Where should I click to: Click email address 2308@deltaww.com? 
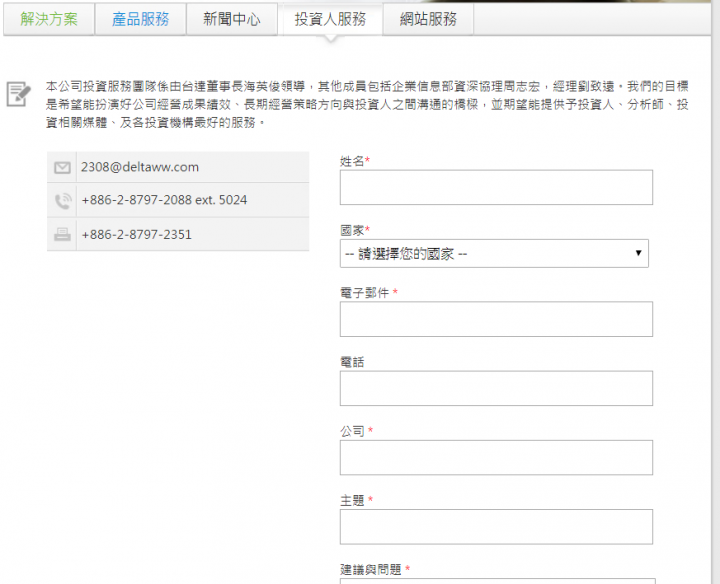140,167
